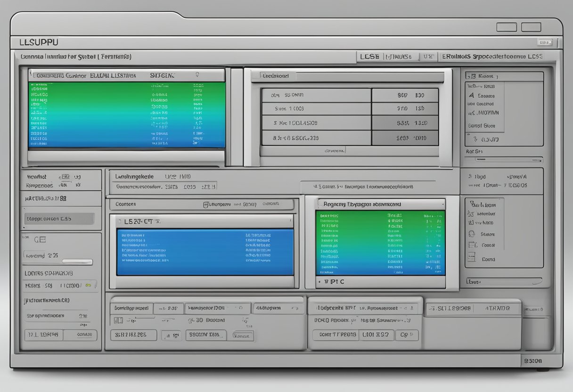
Task: Click the HLI icon in bottom left toolbar
Action: click(x=119, y=320)
